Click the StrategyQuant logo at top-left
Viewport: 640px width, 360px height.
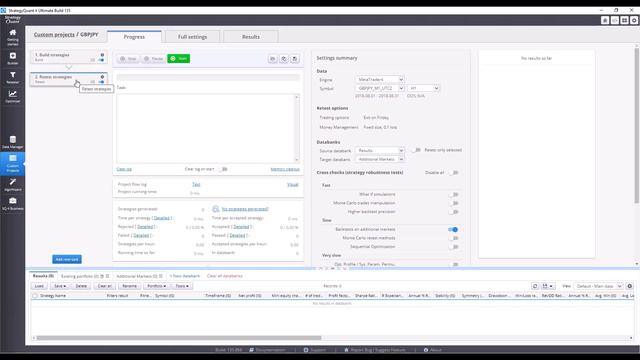click(x=13, y=19)
